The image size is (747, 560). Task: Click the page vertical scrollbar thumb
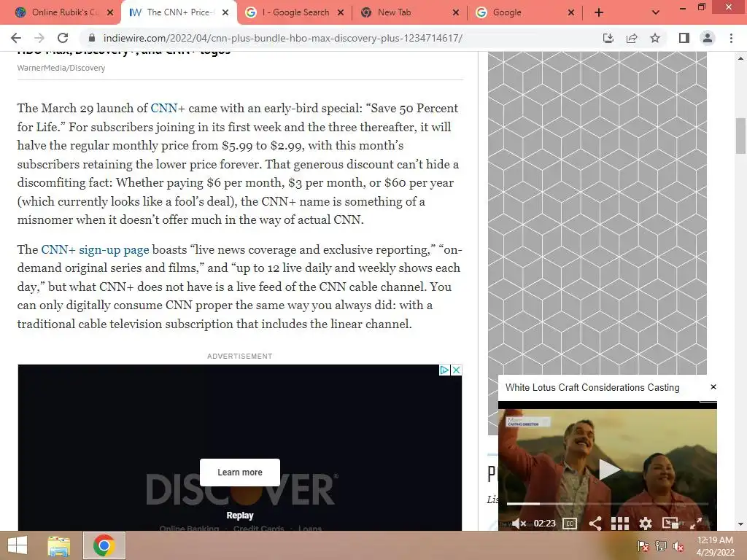pos(740,136)
